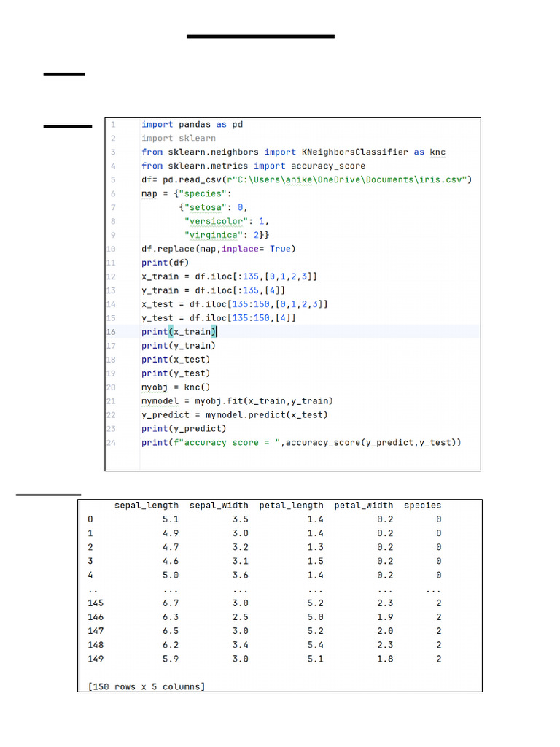Click the x_test = df.iloc line

coord(234,304)
